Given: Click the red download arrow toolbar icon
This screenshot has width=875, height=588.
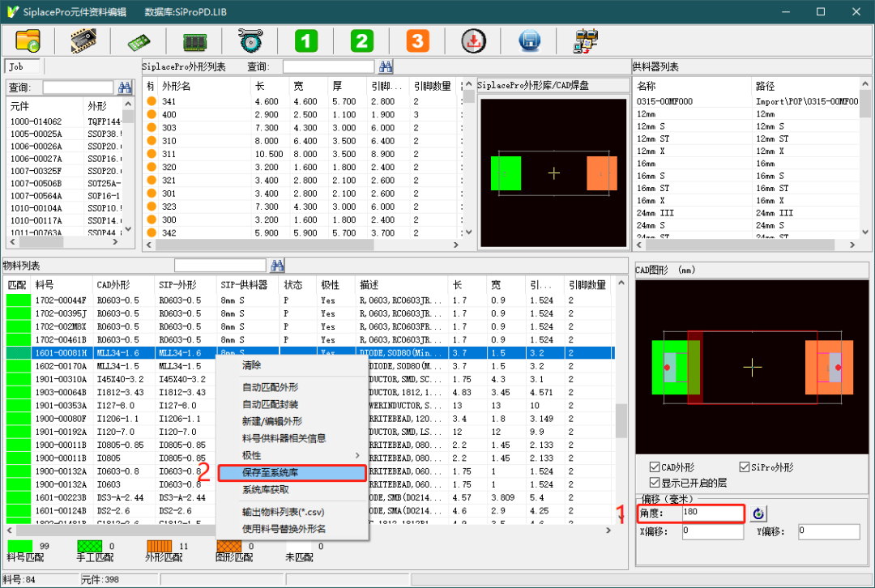Looking at the screenshot, I should point(473,40).
